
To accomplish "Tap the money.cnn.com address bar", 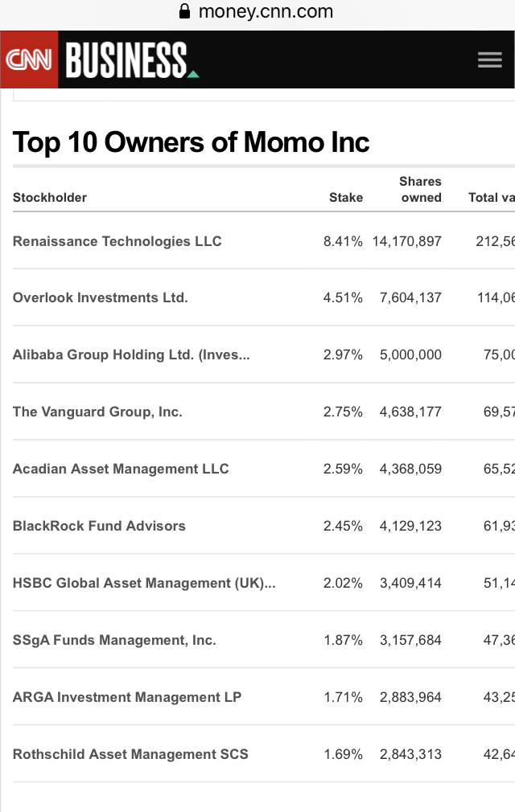I will 266,11.
